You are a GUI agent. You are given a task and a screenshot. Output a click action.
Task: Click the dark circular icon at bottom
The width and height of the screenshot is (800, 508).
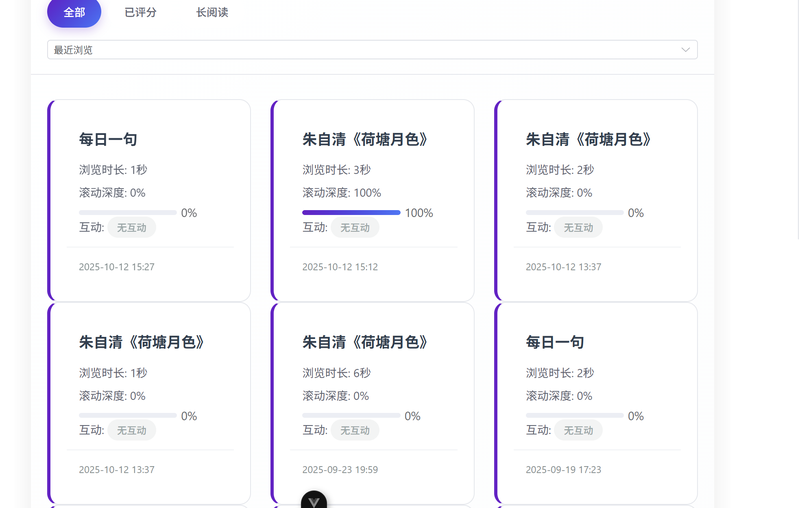314,501
